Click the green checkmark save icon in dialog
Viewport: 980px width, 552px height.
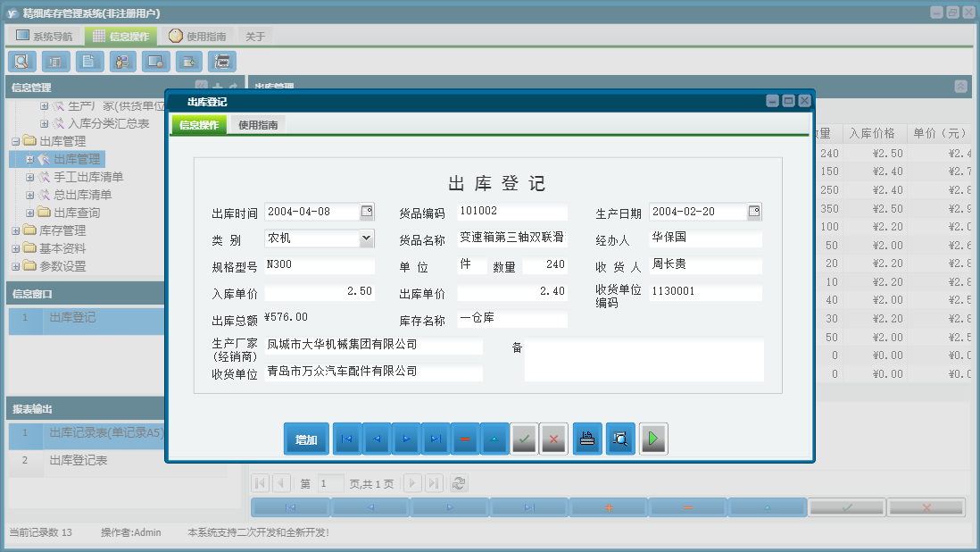[x=524, y=439]
